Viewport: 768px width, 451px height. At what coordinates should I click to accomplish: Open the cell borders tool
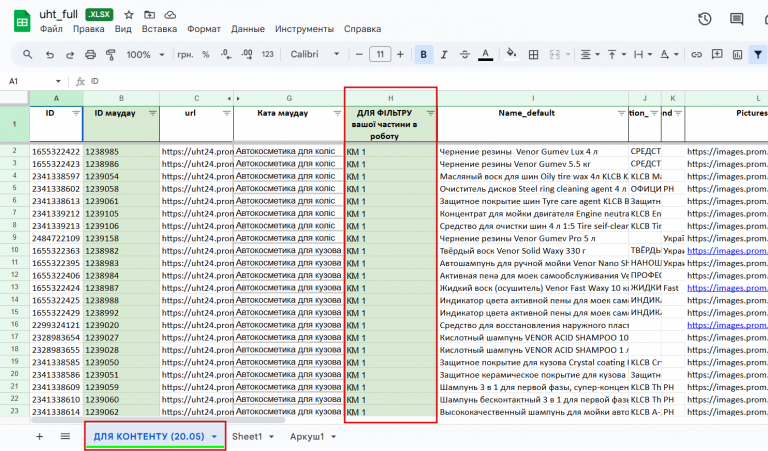click(x=533, y=54)
